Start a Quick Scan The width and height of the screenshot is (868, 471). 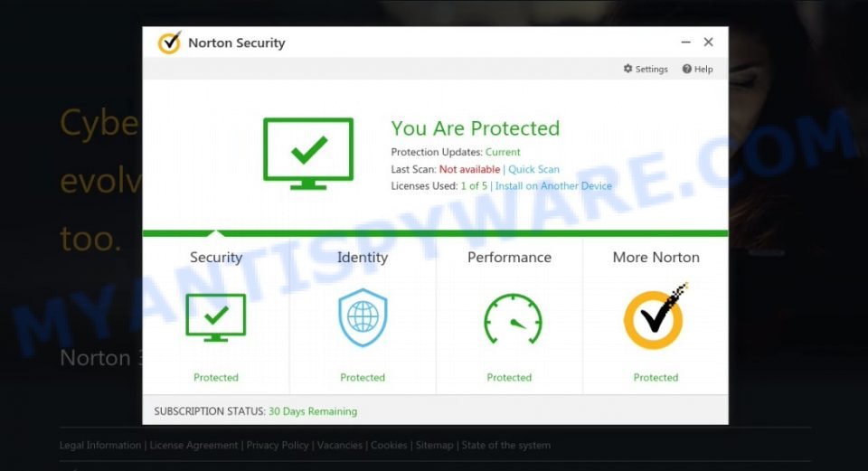(x=533, y=169)
